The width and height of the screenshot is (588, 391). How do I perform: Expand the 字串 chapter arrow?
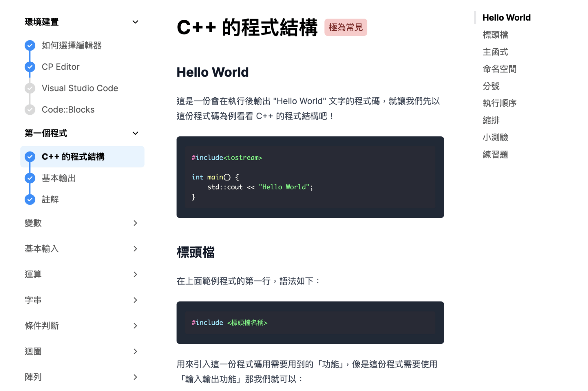135,300
